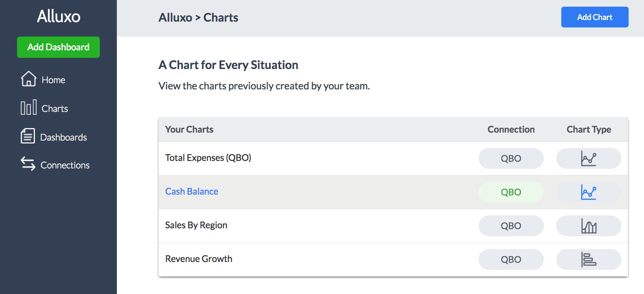
Task: Click blue line chart icon for Cash Balance
Action: pos(588,193)
